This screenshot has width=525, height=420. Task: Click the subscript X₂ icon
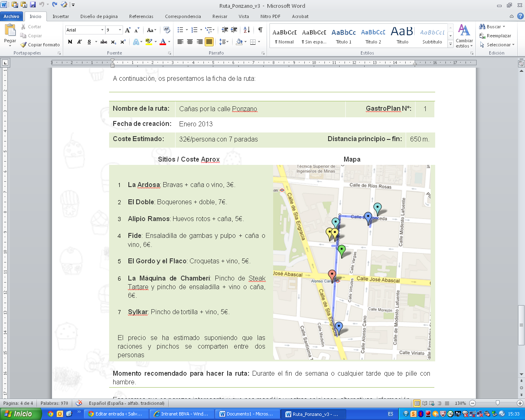coord(113,42)
